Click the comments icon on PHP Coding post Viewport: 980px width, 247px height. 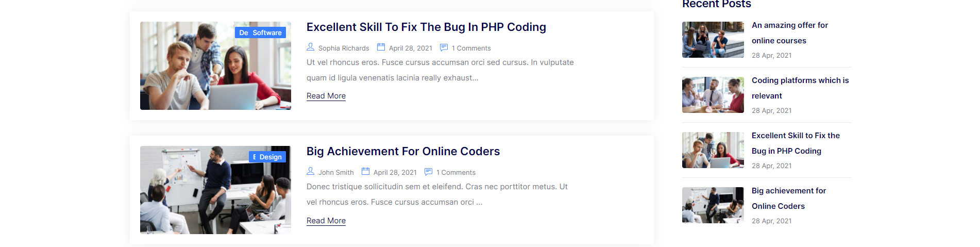point(444,47)
